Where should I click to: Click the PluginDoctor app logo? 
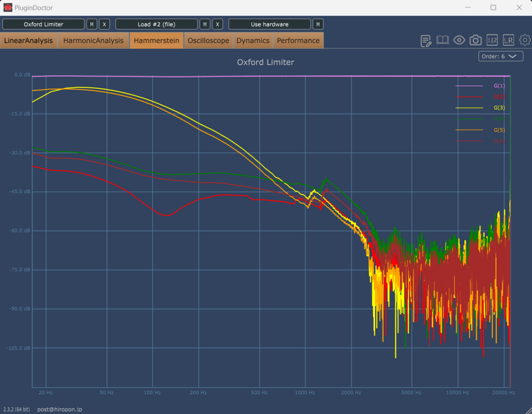pyautogui.click(x=7, y=7)
